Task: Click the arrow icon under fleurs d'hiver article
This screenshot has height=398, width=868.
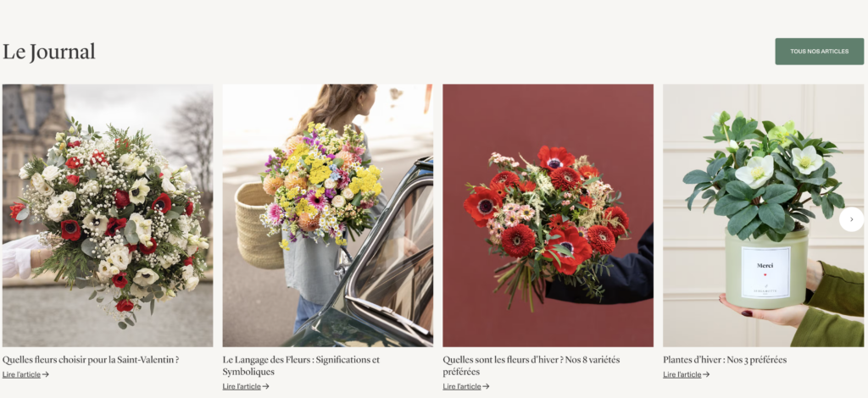Action: tap(486, 386)
